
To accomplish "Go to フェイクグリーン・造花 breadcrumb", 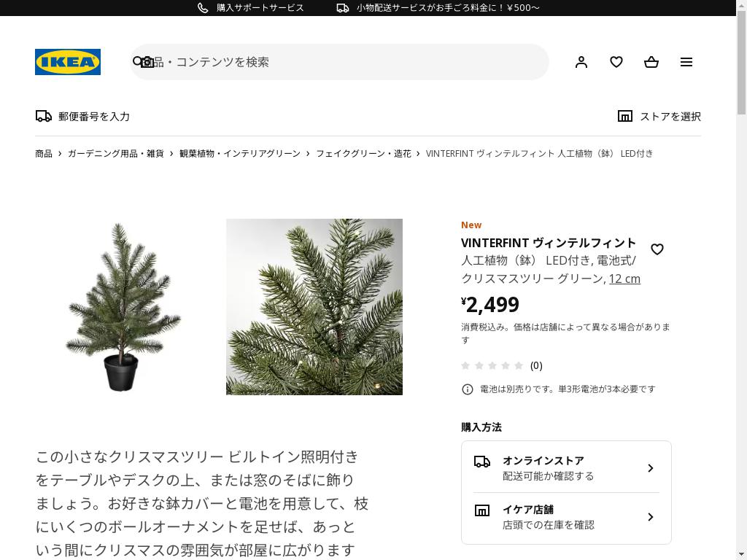I will [x=363, y=153].
